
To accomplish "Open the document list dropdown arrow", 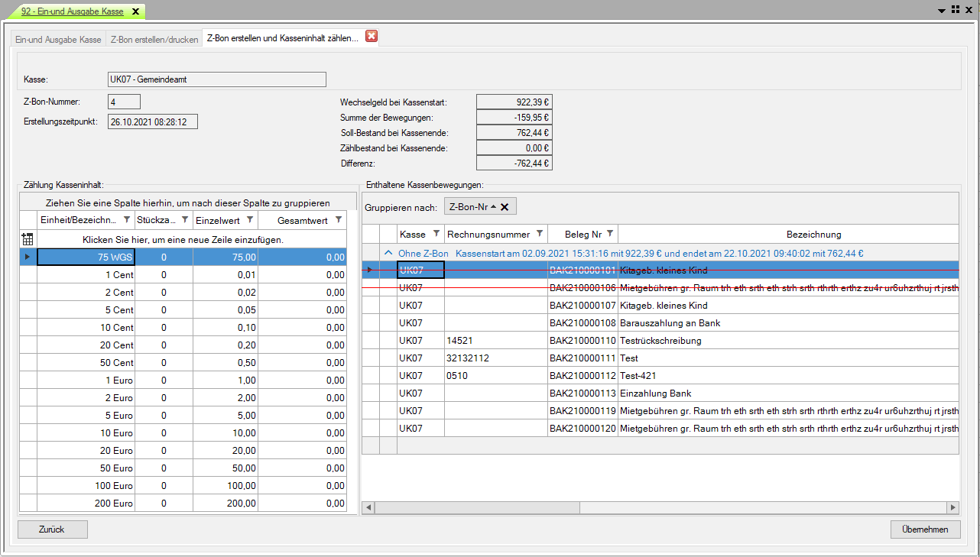I will [941, 11].
